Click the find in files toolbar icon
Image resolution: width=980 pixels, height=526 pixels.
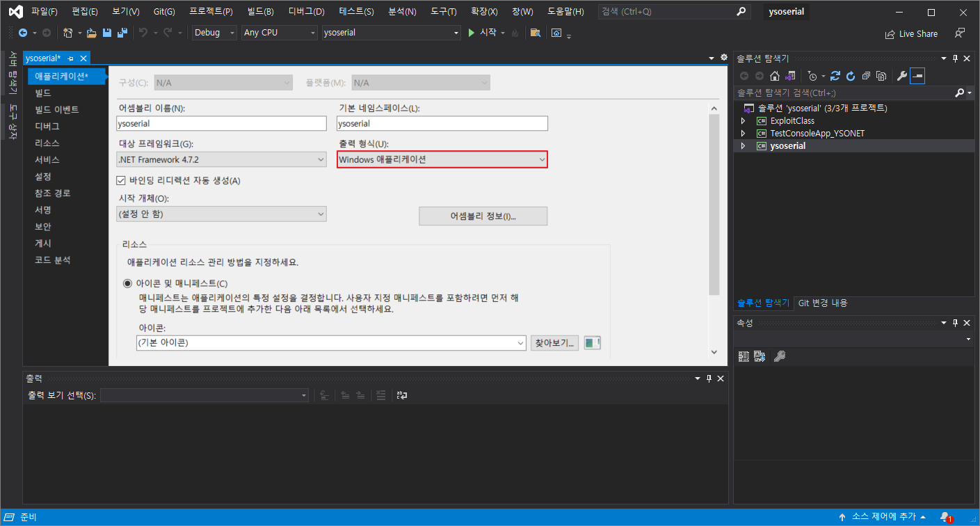(535, 33)
